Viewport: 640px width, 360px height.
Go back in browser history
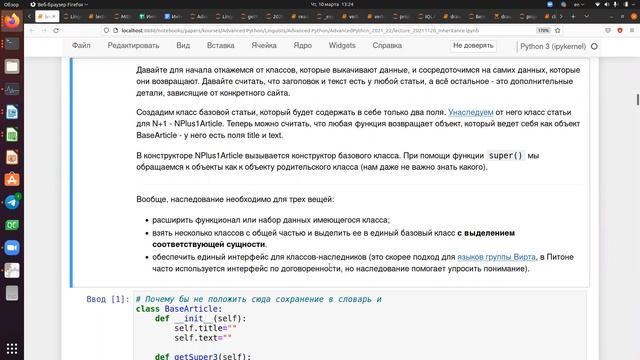point(32,31)
